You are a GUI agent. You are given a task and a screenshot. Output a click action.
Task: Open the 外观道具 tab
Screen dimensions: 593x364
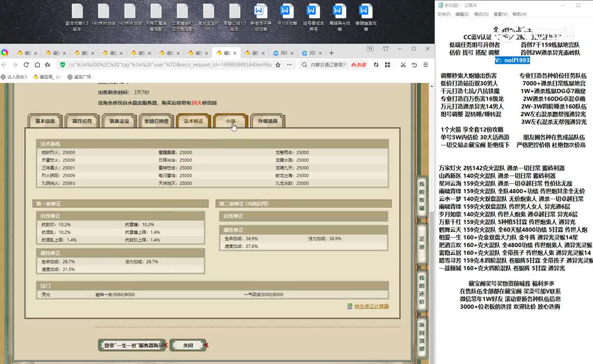click(267, 121)
